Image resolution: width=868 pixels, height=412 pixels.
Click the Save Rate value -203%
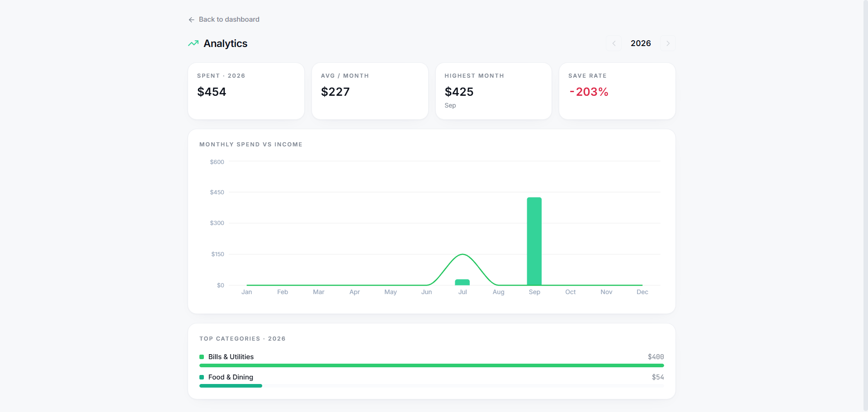(589, 92)
